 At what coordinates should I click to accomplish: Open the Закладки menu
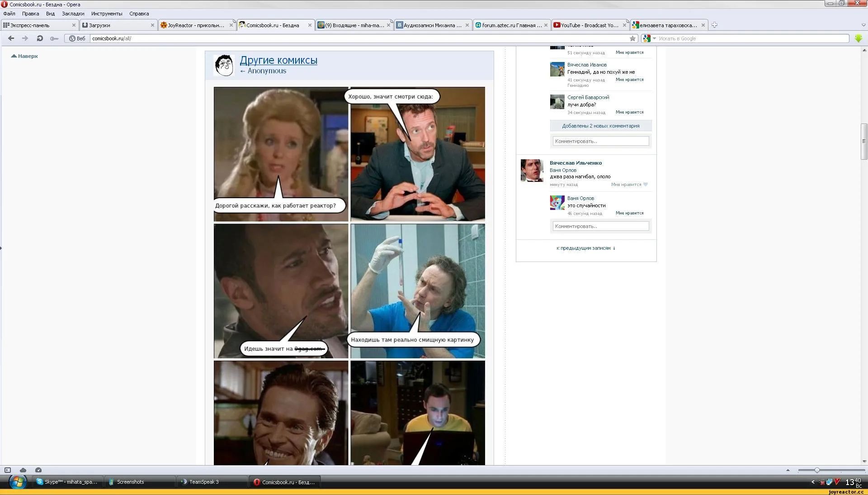[x=73, y=14]
